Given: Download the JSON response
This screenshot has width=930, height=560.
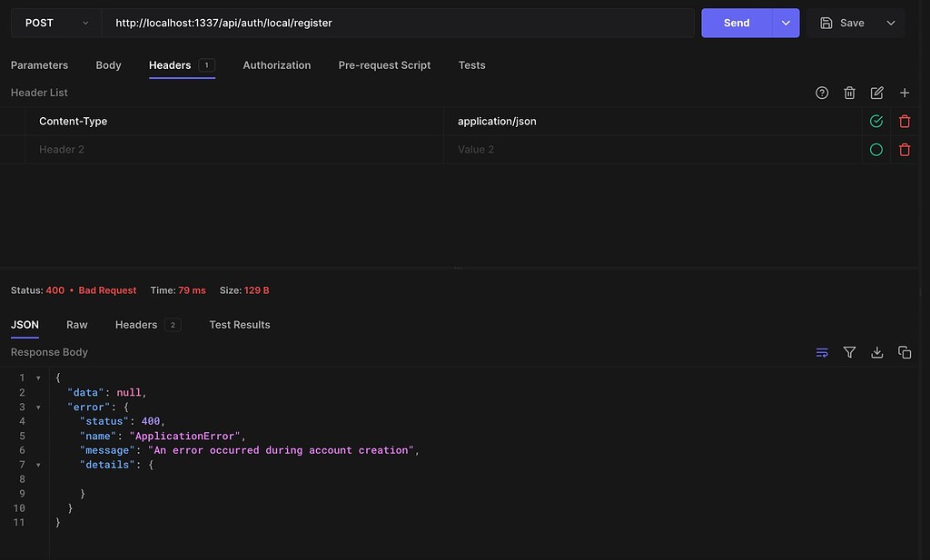Looking at the screenshot, I should pyautogui.click(x=876, y=352).
